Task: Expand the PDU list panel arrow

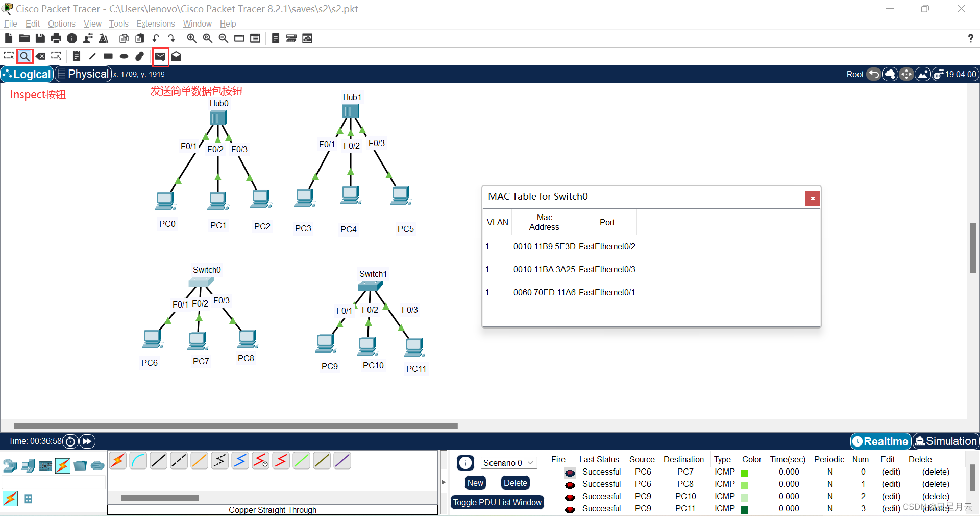Action: pyautogui.click(x=443, y=482)
